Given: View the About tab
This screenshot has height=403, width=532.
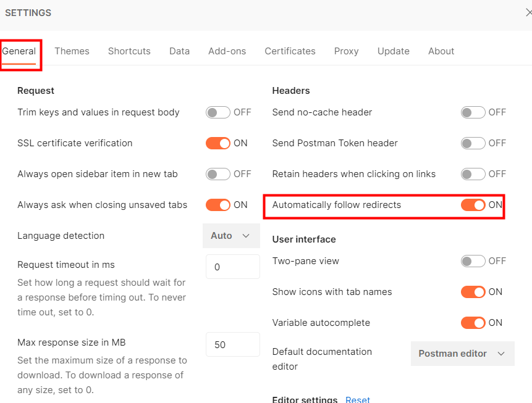Looking at the screenshot, I should pyautogui.click(x=441, y=51).
